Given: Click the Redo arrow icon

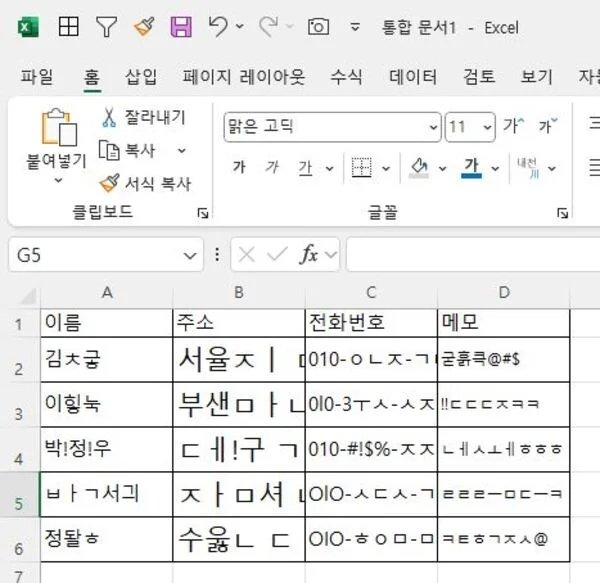Looking at the screenshot, I should tap(269, 27).
